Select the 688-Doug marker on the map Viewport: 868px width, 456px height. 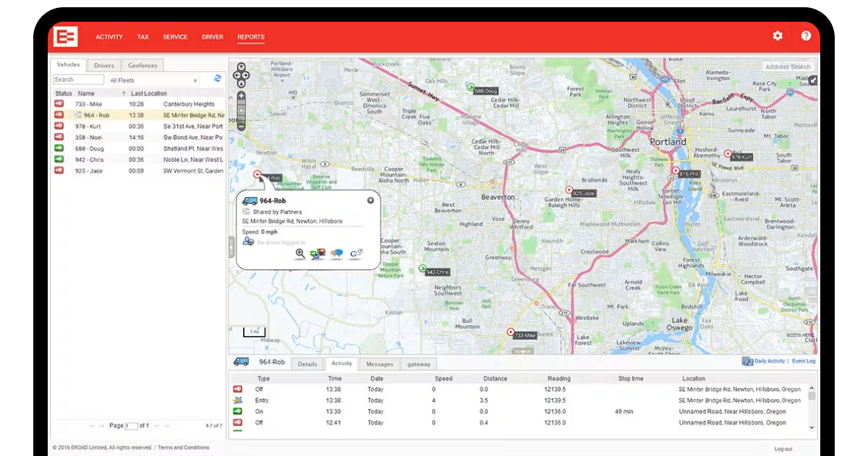tap(472, 87)
